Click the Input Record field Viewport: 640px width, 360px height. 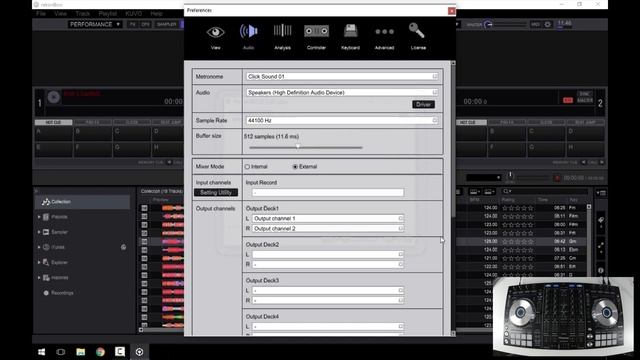click(328, 193)
